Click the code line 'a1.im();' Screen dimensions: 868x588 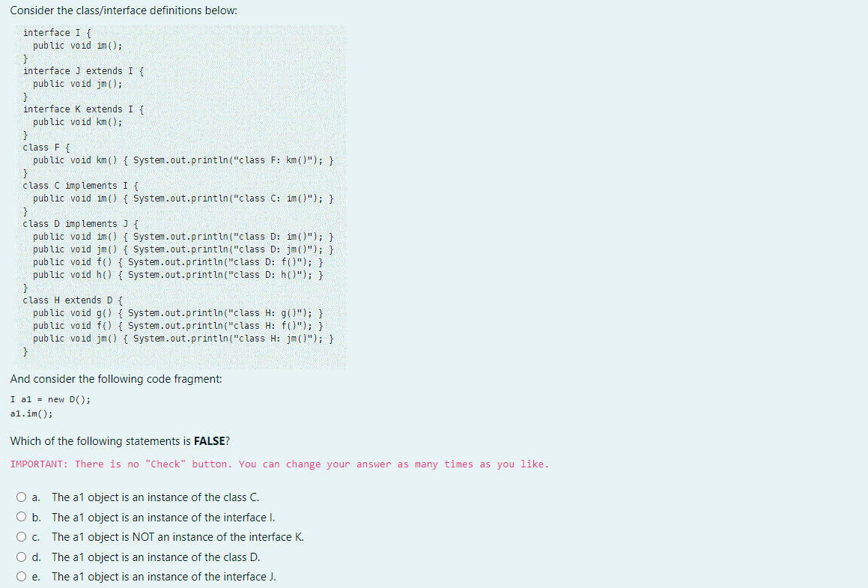pyautogui.click(x=31, y=411)
